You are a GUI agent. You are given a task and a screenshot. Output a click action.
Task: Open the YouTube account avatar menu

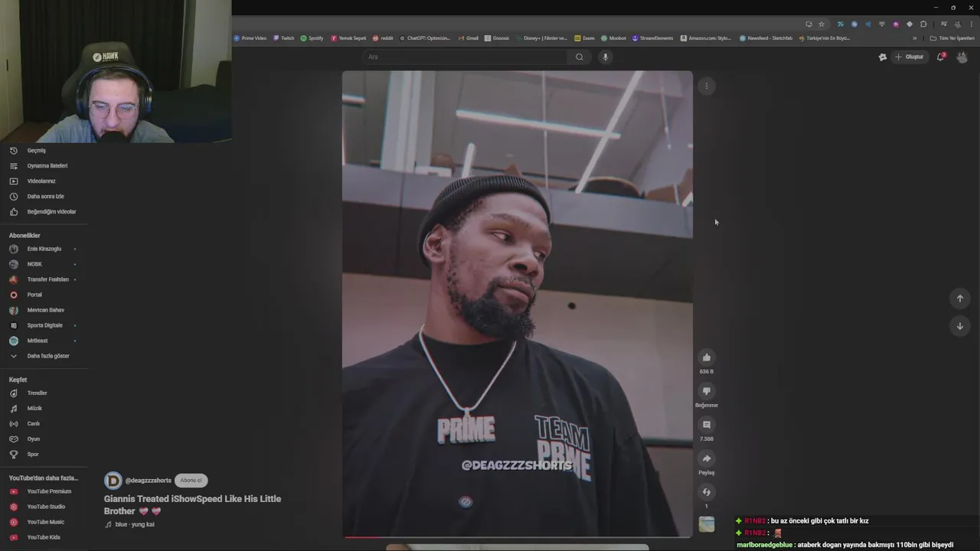click(x=962, y=57)
